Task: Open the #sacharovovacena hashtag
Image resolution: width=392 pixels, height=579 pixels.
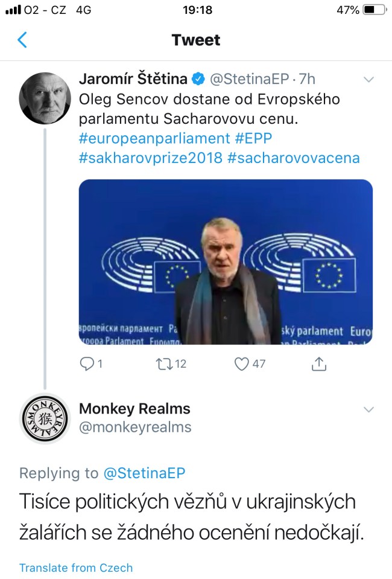Action: [x=294, y=158]
